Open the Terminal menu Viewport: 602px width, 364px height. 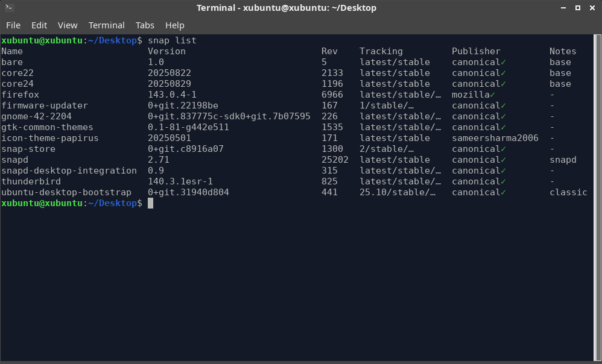[106, 25]
